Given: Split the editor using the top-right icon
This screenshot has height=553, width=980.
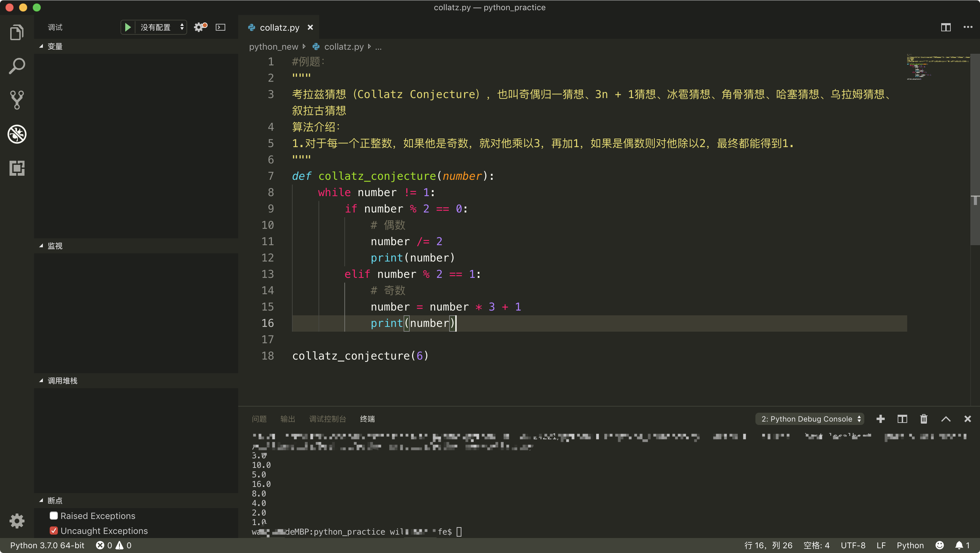Looking at the screenshot, I should [946, 27].
